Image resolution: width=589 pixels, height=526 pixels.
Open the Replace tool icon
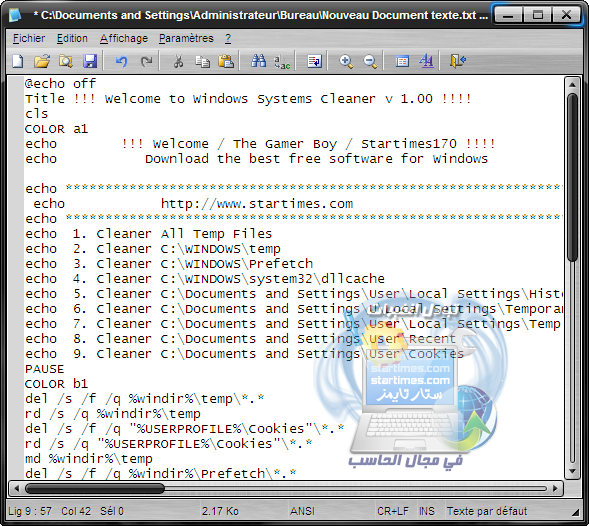282,62
